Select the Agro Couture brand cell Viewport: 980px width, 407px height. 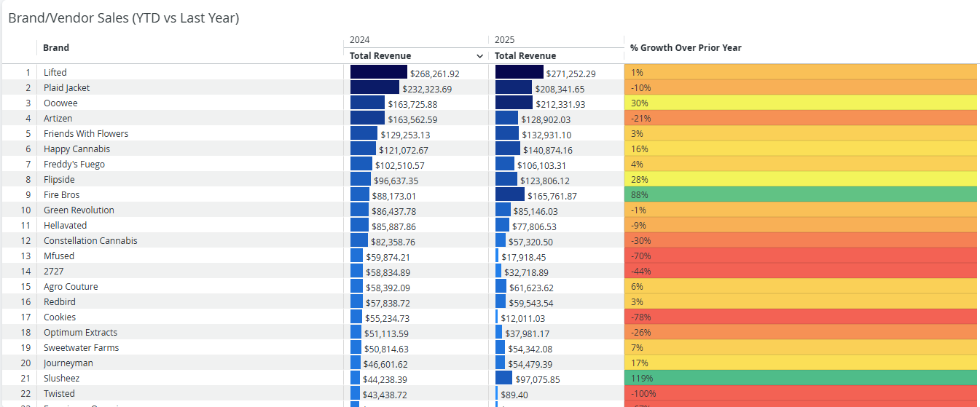[x=189, y=286]
